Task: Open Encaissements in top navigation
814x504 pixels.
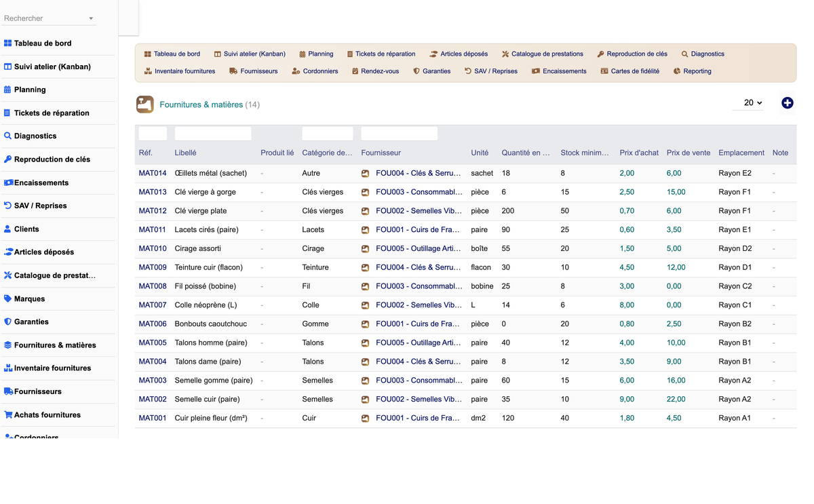Action: coord(559,71)
